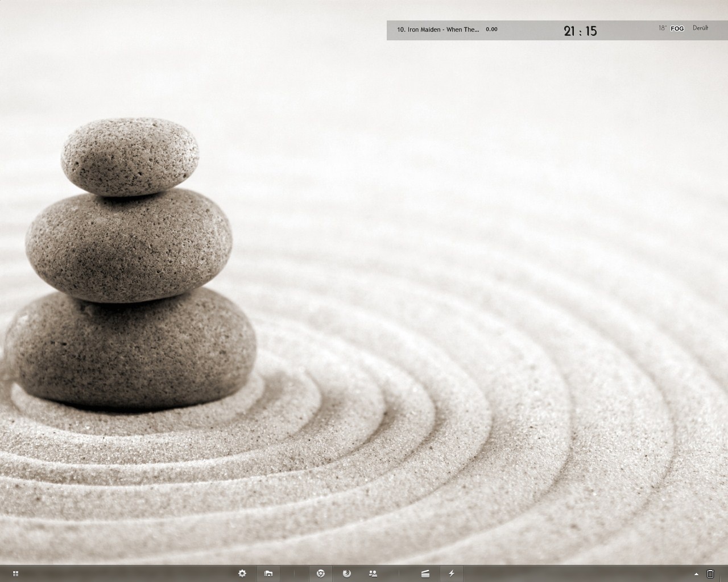Open the messenger contacts icon
Screen dimensions: 728x582
(373, 573)
